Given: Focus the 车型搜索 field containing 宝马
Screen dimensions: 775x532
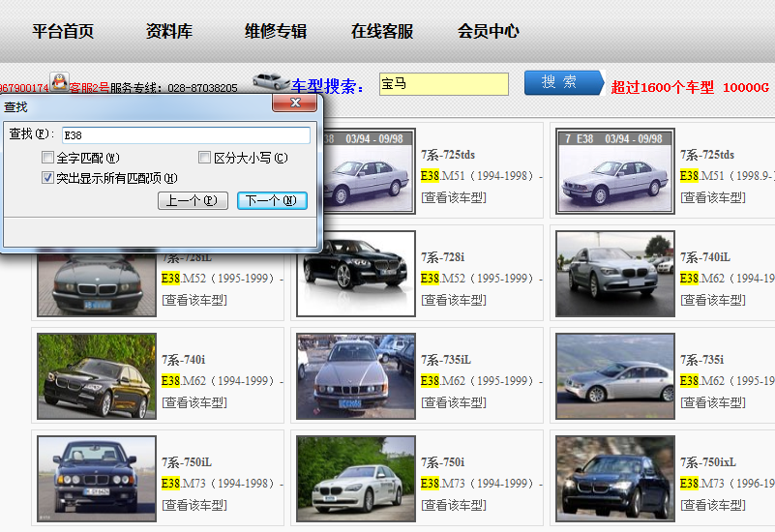Looking at the screenshot, I should tap(444, 84).
